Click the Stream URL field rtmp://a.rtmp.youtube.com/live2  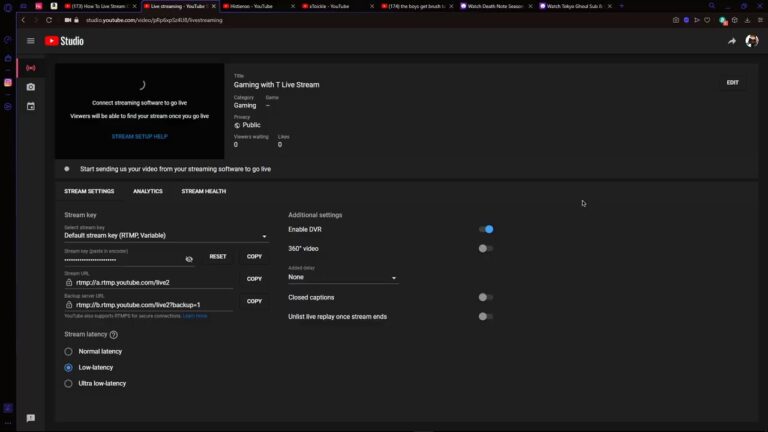pyautogui.click(x=148, y=283)
